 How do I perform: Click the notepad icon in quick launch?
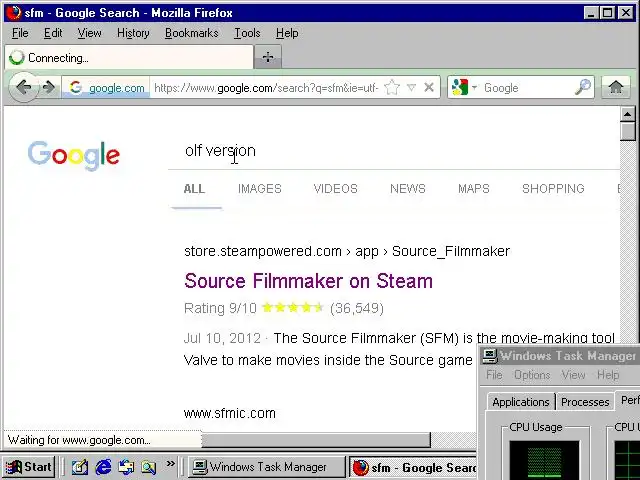[80, 467]
